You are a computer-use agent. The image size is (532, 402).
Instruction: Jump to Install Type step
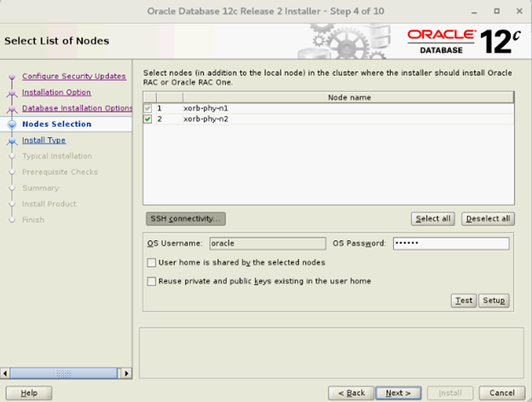point(43,140)
